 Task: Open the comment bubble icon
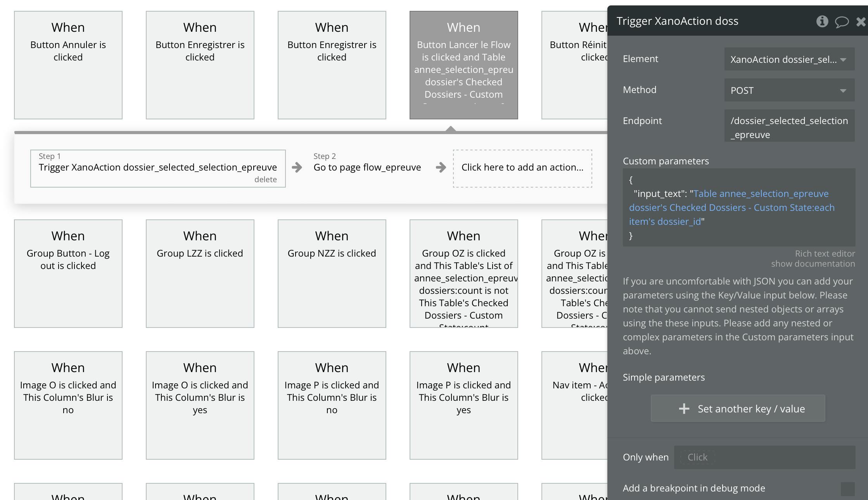pyautogui.click(x=842, y=22)
